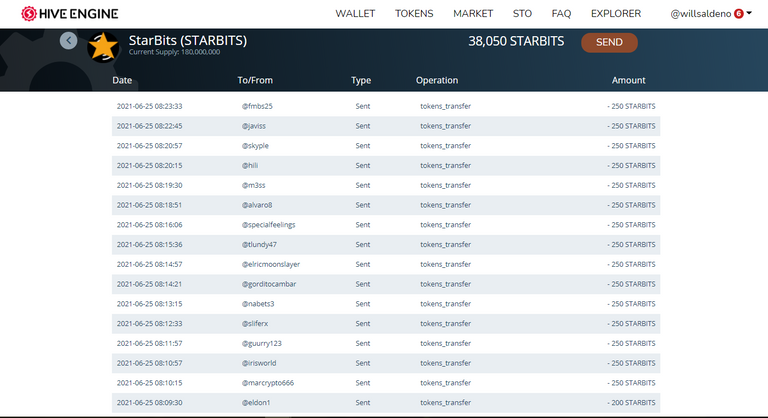Click the amount in the @marcrypto666 row

(631, 383)
